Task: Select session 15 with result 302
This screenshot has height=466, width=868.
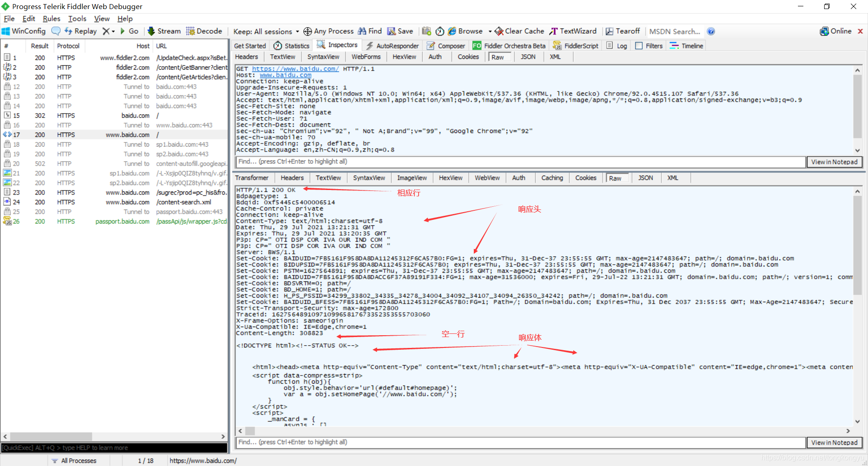Action: click(x=114, y=115)
